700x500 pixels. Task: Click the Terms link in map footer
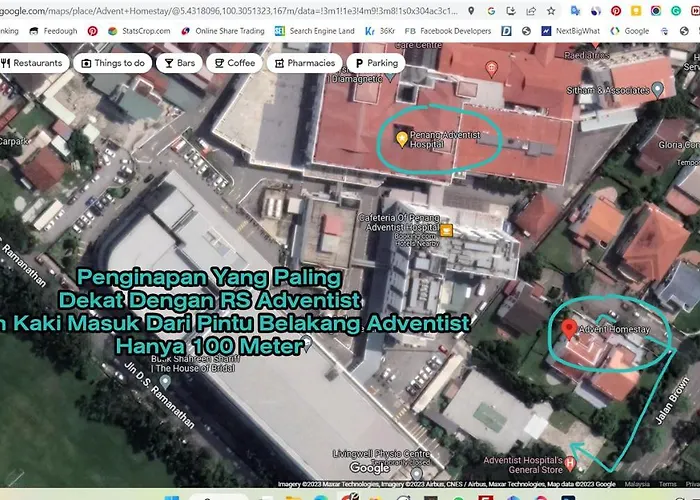tap(668, 484)
